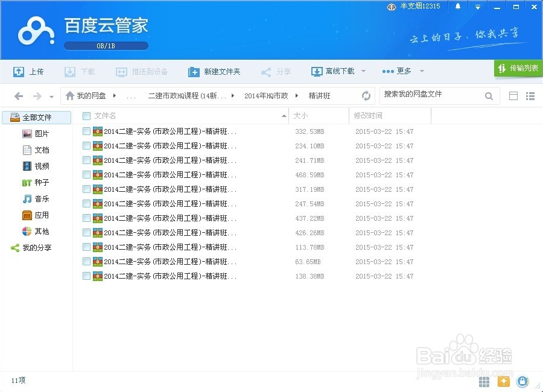Refresh the current folder listing
This screenshot has height=392, width=543.
366,95
